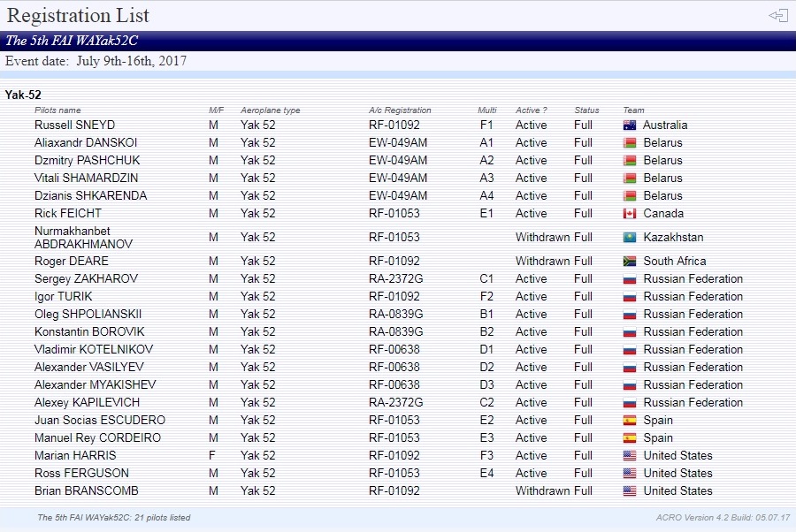Select pilot name Igor TURIK
Viewport: 796px width, 532px height.
point(64,296)
